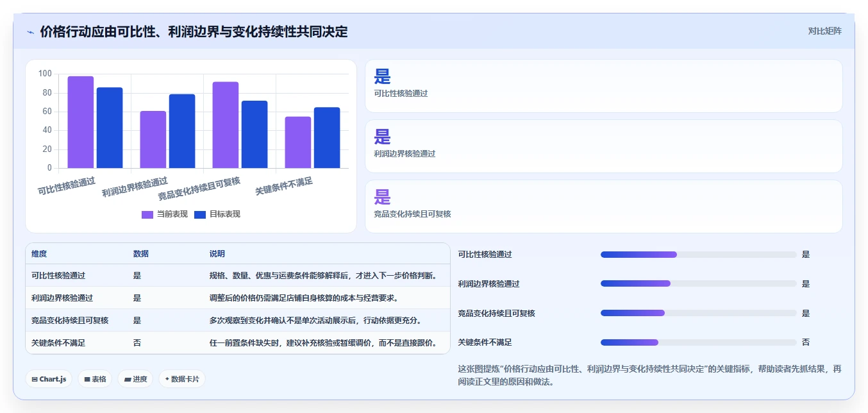
Task: Click the 对比矩阵 label in the header
Action: pos(824,31)
